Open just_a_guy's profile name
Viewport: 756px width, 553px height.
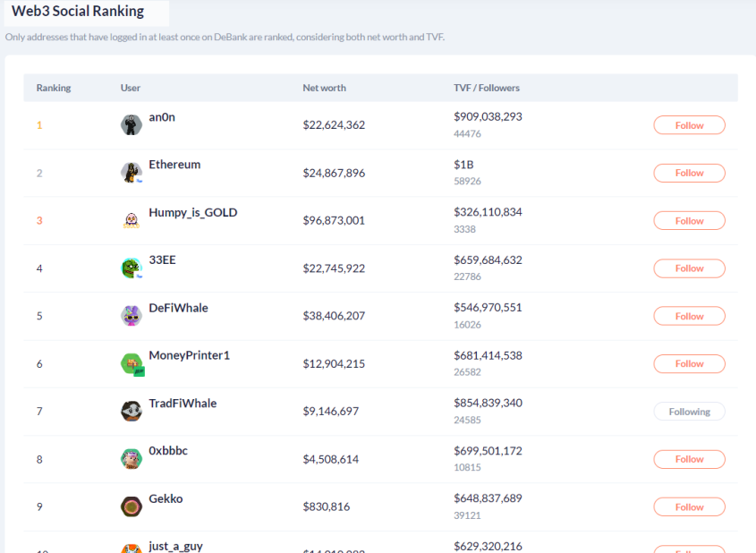[175, 546]
